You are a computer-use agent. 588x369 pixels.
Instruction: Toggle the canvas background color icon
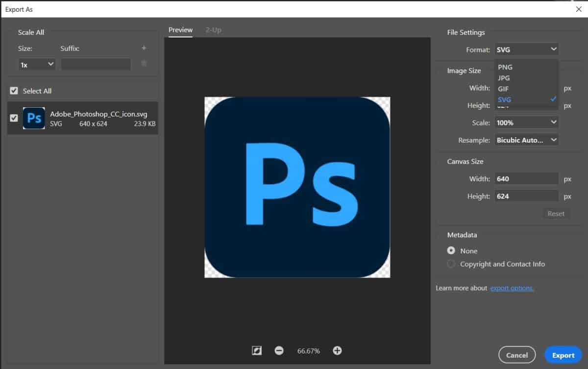(x=256, y=350)
